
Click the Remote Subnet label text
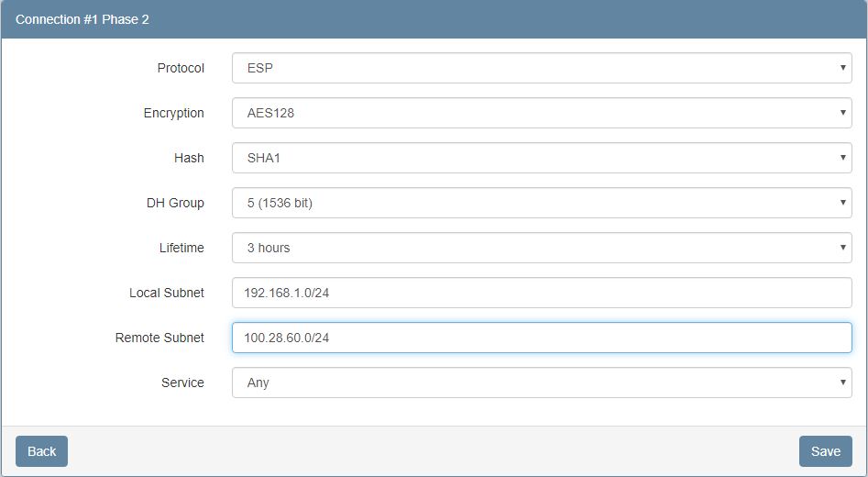pos(159,338)
